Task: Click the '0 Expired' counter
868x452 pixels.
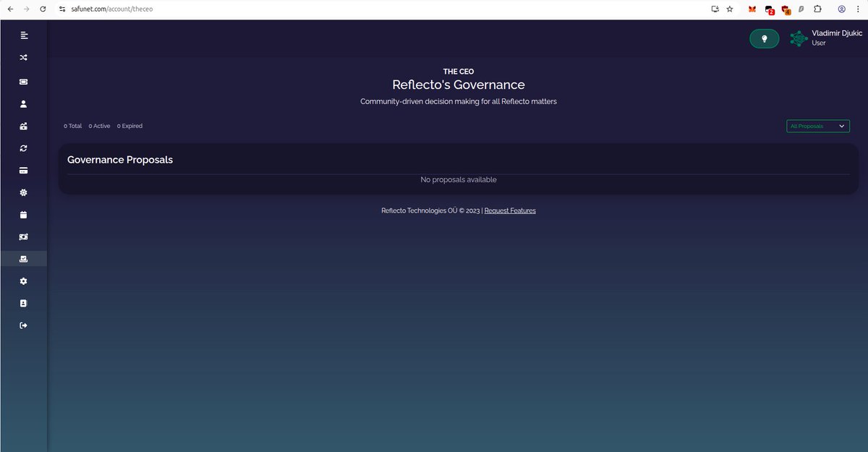Action: coord(130,126)
